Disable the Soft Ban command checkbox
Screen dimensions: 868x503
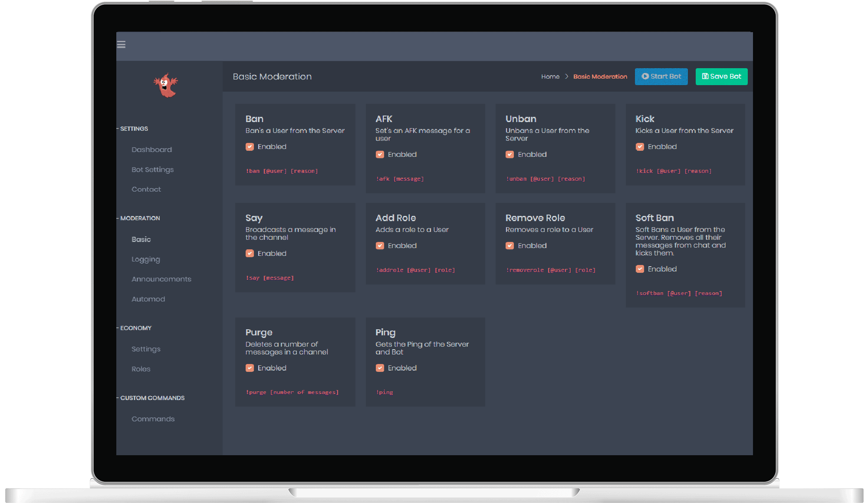tap(640, 269)
